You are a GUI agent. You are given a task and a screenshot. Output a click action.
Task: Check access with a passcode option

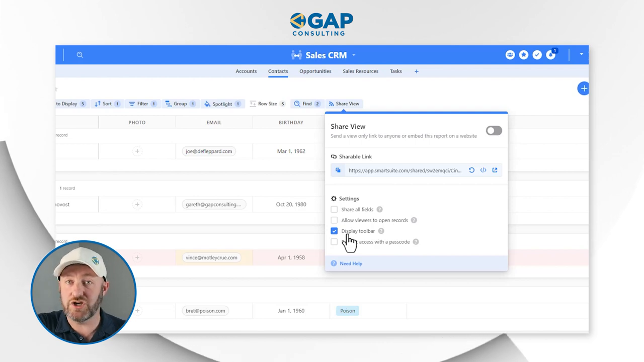tap(334, 242)
